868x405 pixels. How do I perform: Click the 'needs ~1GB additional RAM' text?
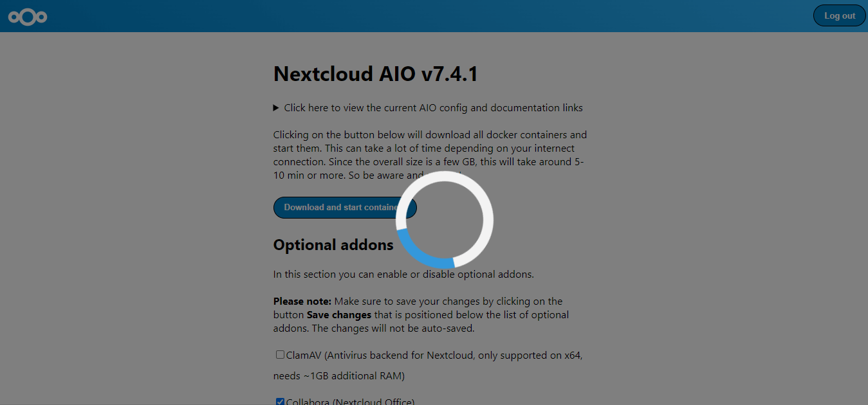[338, 375]
